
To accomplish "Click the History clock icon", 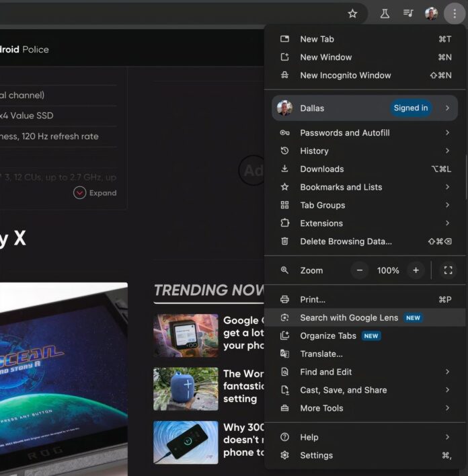I will (284, 151).
